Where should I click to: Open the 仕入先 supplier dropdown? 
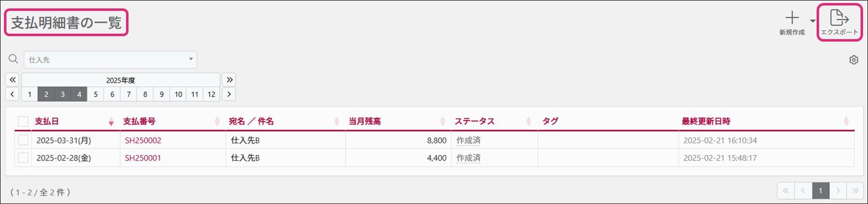110,60
